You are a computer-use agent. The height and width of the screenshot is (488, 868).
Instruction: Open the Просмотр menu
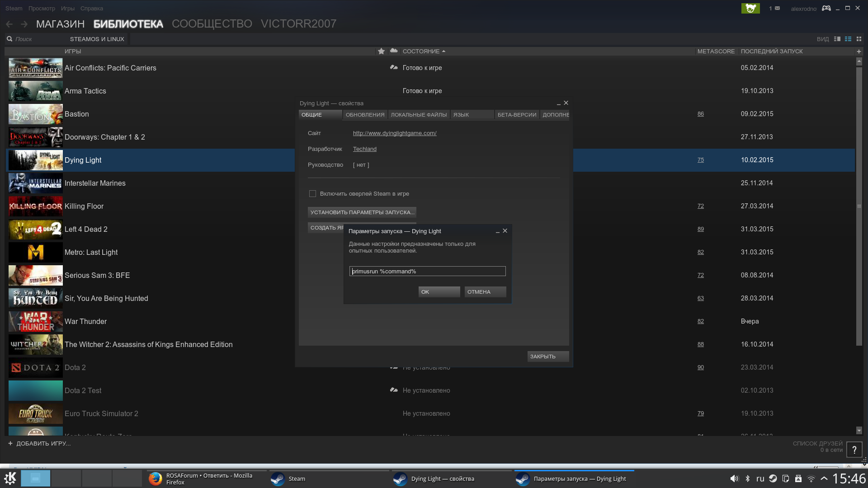point(42,8)
